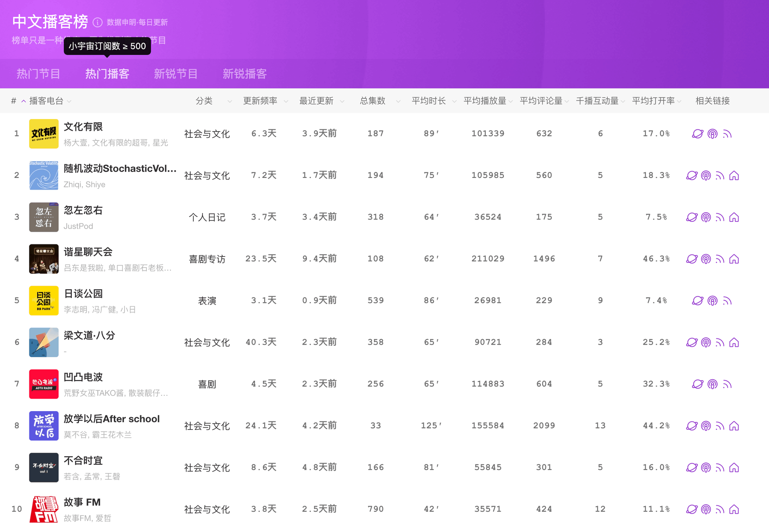Expand the 分类 column filter dropdown
The image size is (769, 532).
point(229,101)
